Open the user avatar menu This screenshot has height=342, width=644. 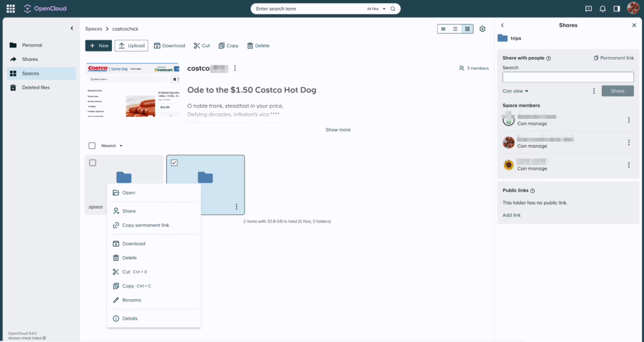point(633,8)
